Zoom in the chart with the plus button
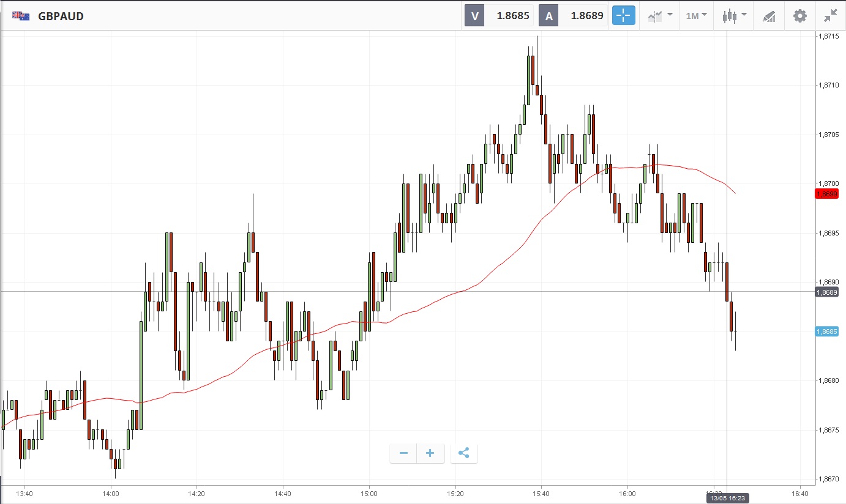 [430, 453]
